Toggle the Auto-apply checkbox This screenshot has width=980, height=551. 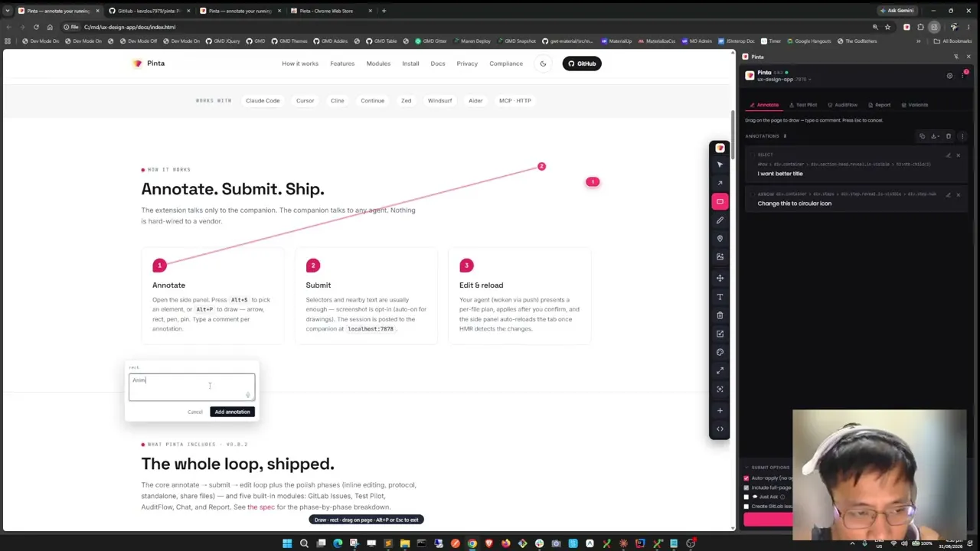pyautogui.click(x=746, y=478)
